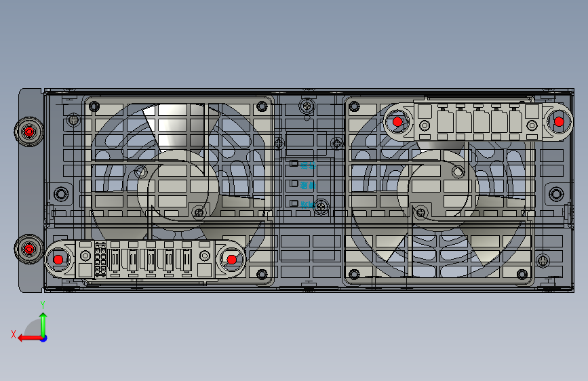The image size is (588, 381).
Task: Select the blue Z axis dot on the triad
Action: pos(44,338)
